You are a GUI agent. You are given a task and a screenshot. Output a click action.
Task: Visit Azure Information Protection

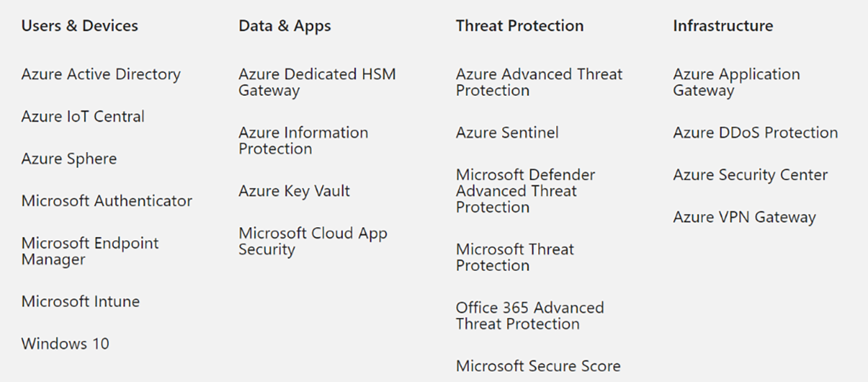pyautogui.click(x=303, y=140)
